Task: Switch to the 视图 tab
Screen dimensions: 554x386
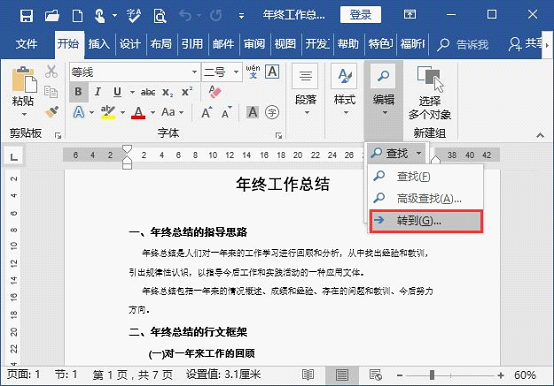Action: pos(285,44)
